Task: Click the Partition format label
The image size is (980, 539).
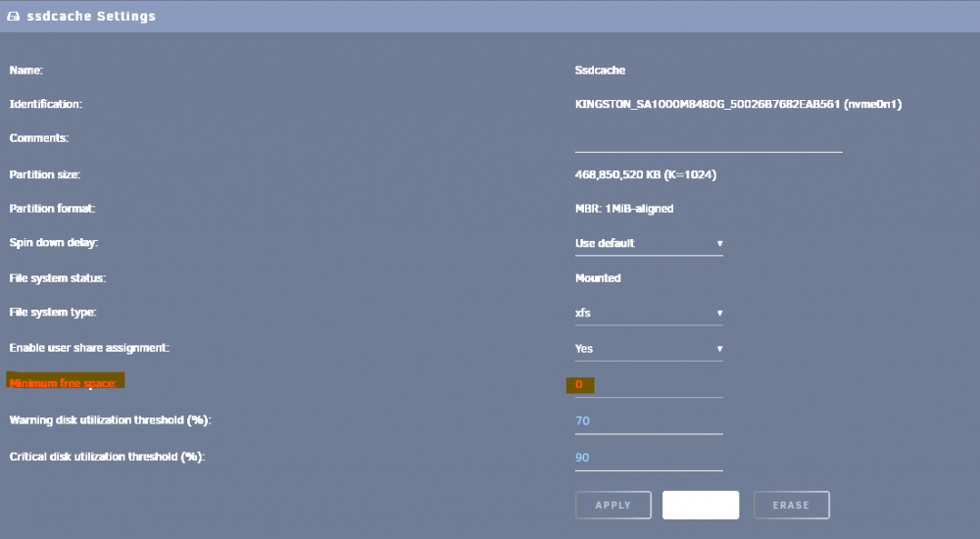Action: click(x=52, y=208)
